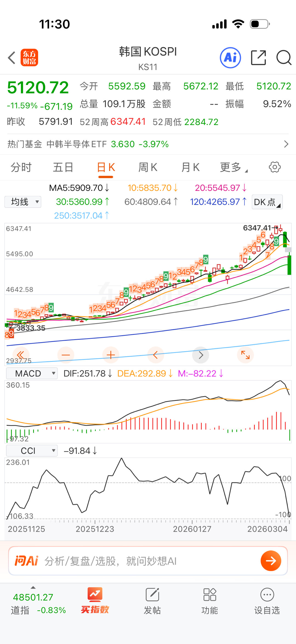Expand chart to fullscreen icon

click(245, 355)
